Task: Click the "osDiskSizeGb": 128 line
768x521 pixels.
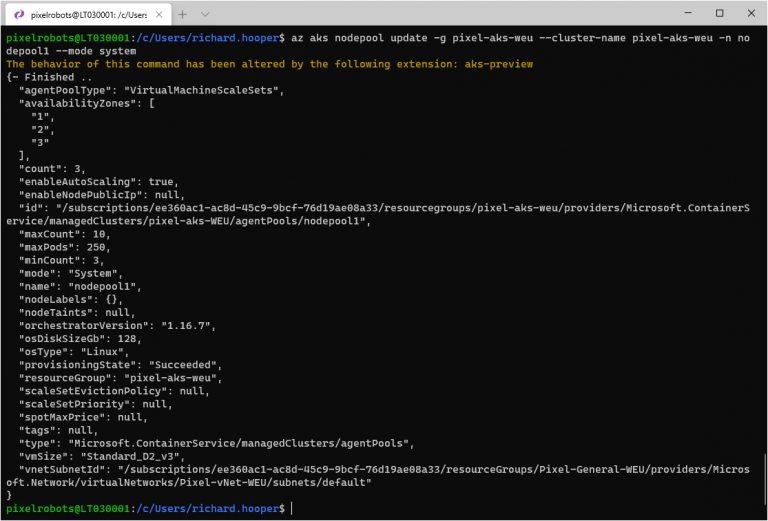Action: (x=80, y=339)
